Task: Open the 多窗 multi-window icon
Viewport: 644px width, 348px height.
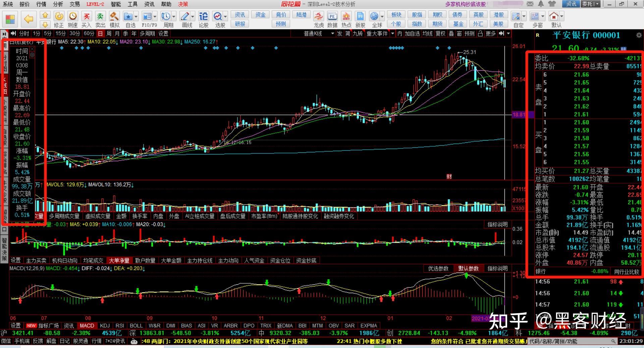Action: 535,20
